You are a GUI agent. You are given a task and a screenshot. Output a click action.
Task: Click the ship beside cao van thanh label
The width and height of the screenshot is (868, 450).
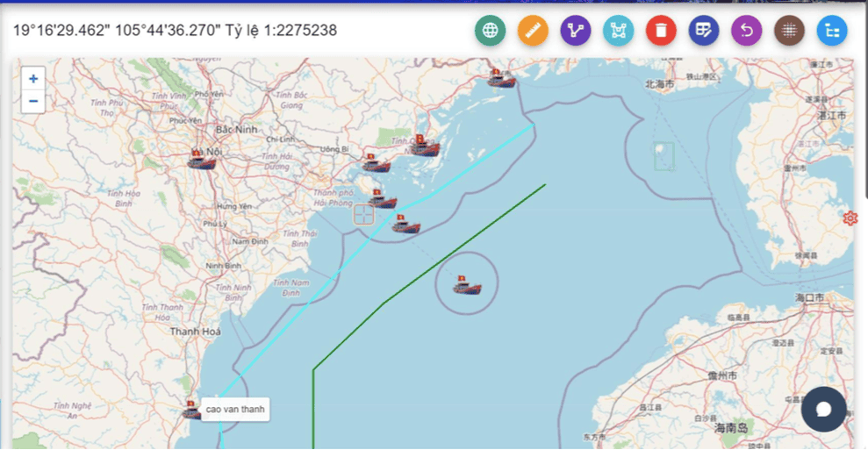coord(191,411)
